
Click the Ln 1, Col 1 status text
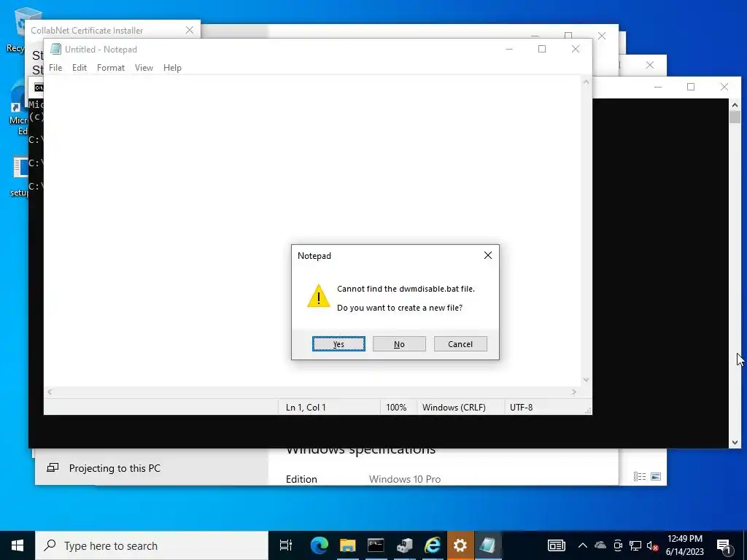click(306, 407)
